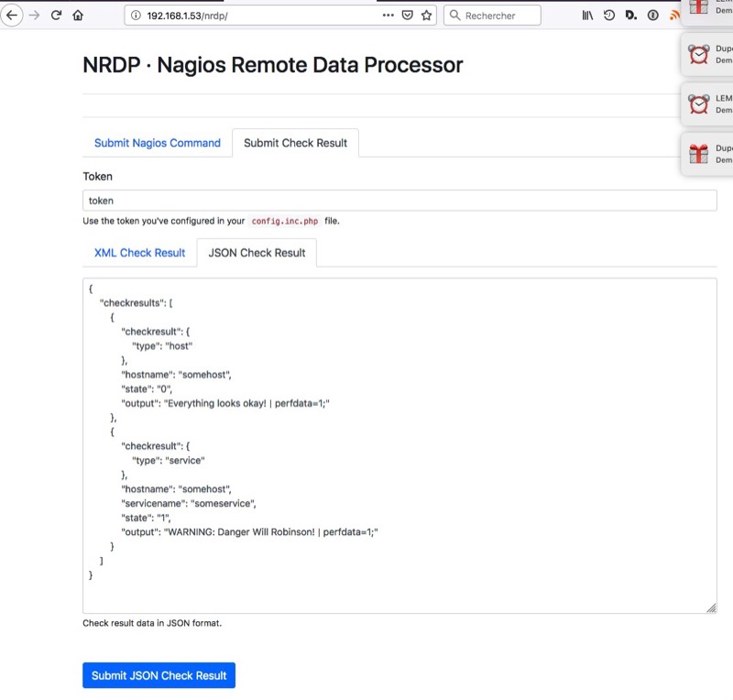Image resolution: width=733 pixels, height=700 pixels.
Task: Open the page actions three-dot menu
Action: [388, 16]
